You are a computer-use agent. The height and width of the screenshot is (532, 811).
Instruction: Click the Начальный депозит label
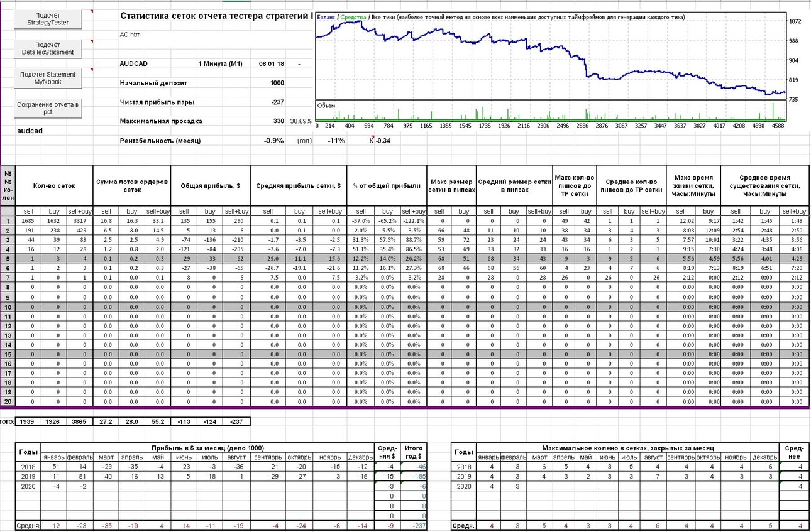click(153, 83)
